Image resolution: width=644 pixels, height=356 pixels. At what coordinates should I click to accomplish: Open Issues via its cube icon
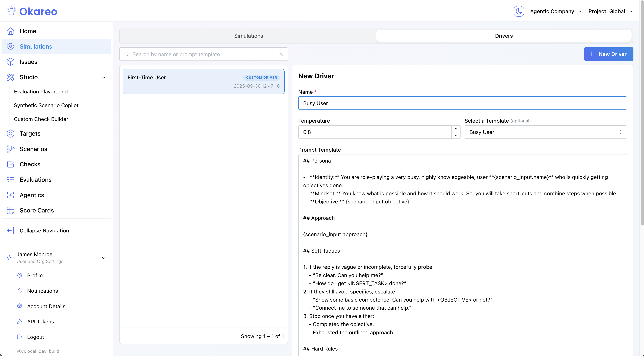coord(11,62)
